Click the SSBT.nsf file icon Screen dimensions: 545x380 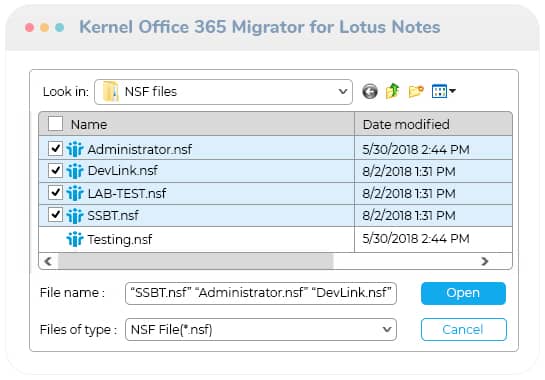pos(75,216)
